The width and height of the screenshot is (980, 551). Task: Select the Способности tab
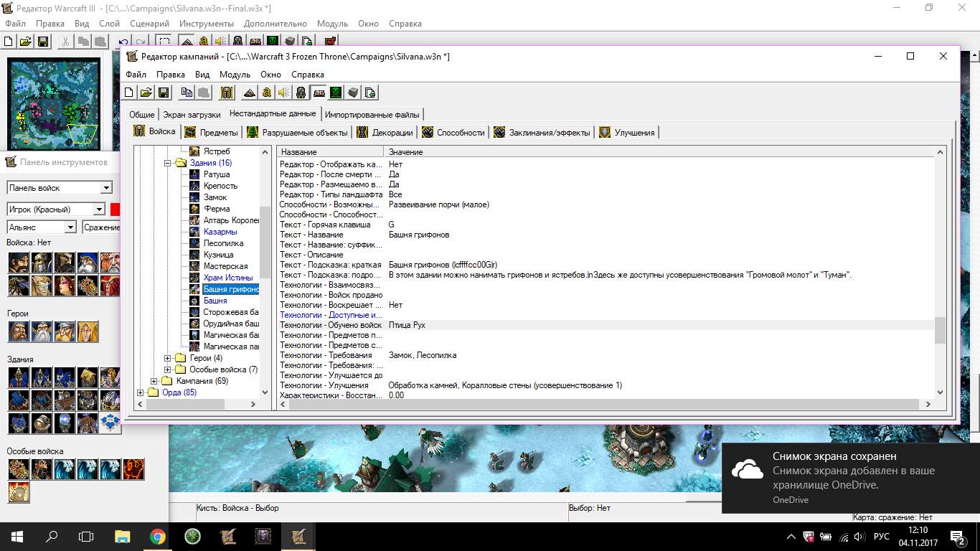(453, 132)
